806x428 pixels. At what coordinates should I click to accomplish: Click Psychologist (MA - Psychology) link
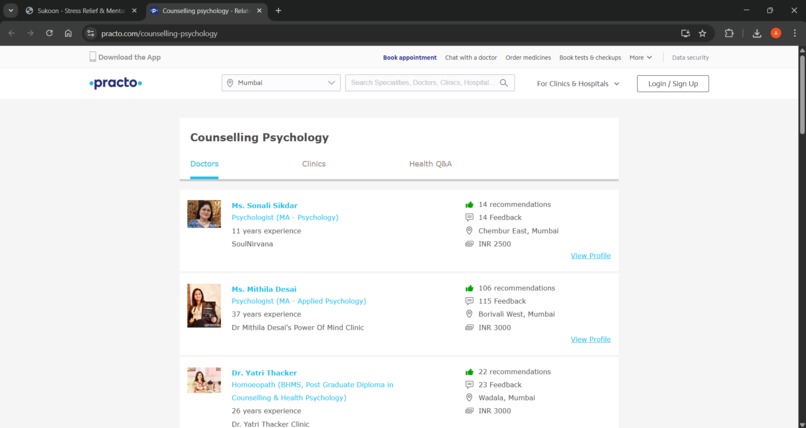click(x=285, y=217)
